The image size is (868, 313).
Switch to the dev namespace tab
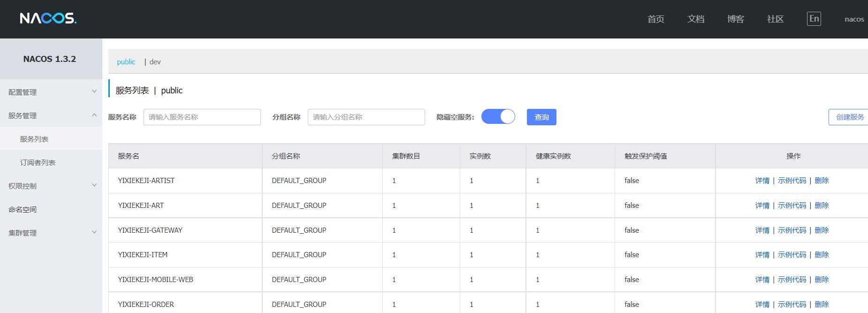coord(155,61)
